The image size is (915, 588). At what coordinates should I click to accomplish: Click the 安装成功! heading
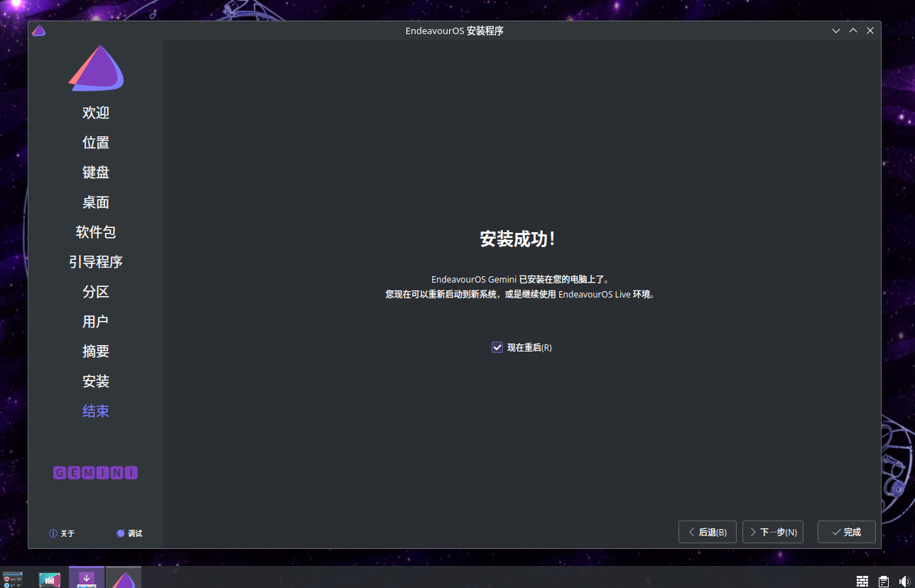pos(517,239)
